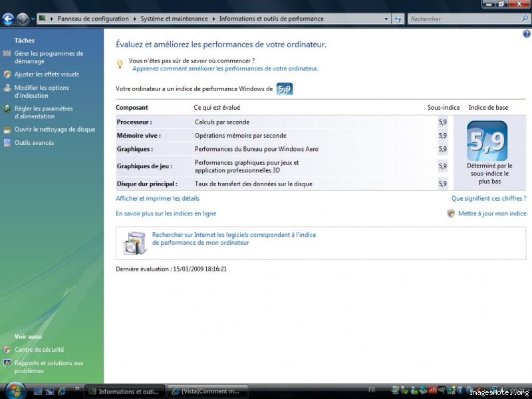This screenshot has height=399, width=532.
Task: Open Afficher et imprimer les détails
Action: pyautogui.click(x=158, y=198)
